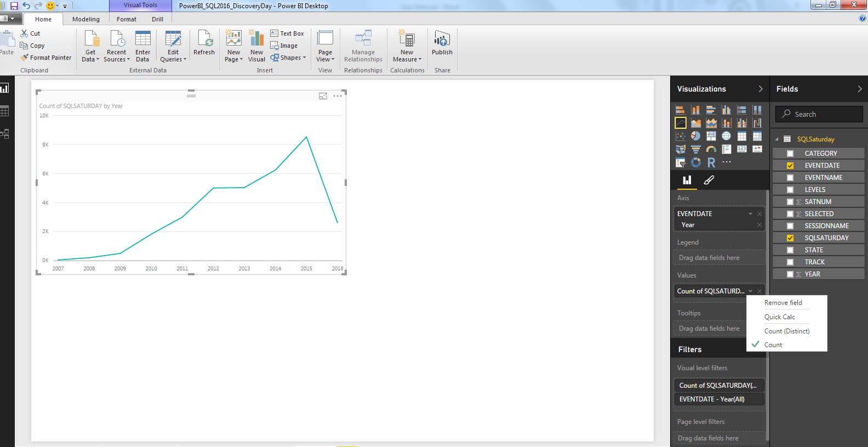Insert a Text Box
868x447 pixels.
tap(287, 33)
